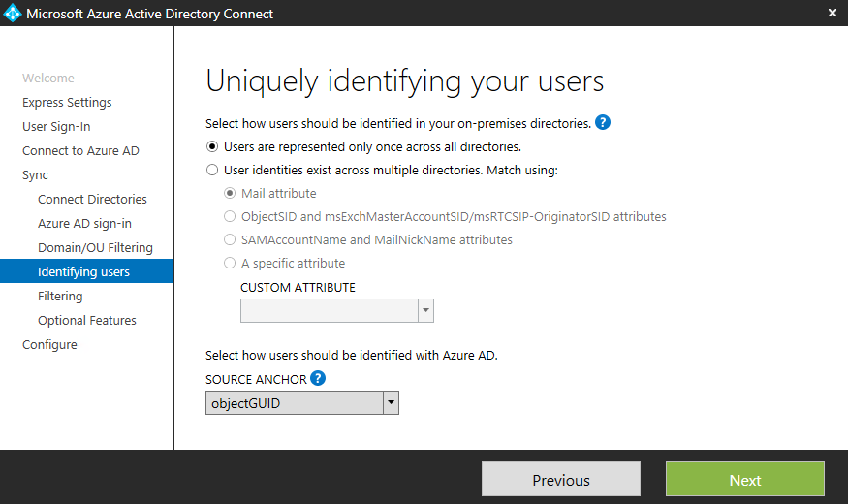This screenshot has height=504, width=848.
Task: Expand the Custom Attribute dropdown arrow
Action: [x=424, y=310]
